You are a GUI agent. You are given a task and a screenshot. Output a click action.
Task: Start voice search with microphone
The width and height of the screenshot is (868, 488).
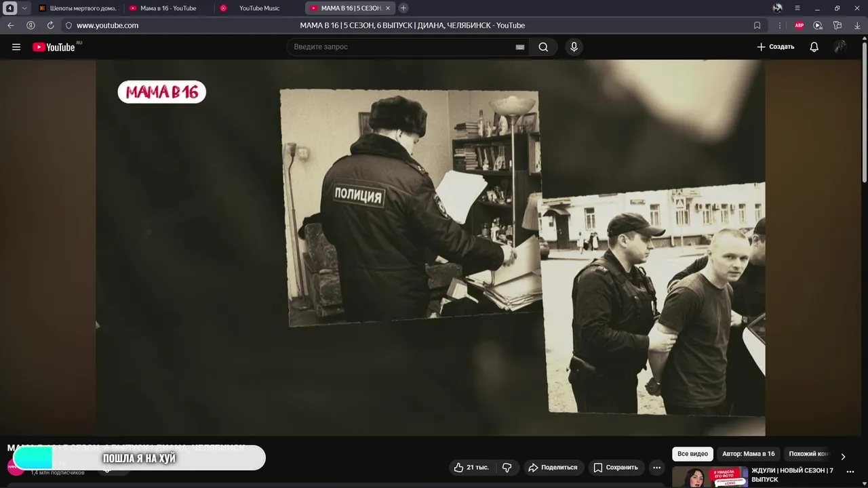coord(574,47)
